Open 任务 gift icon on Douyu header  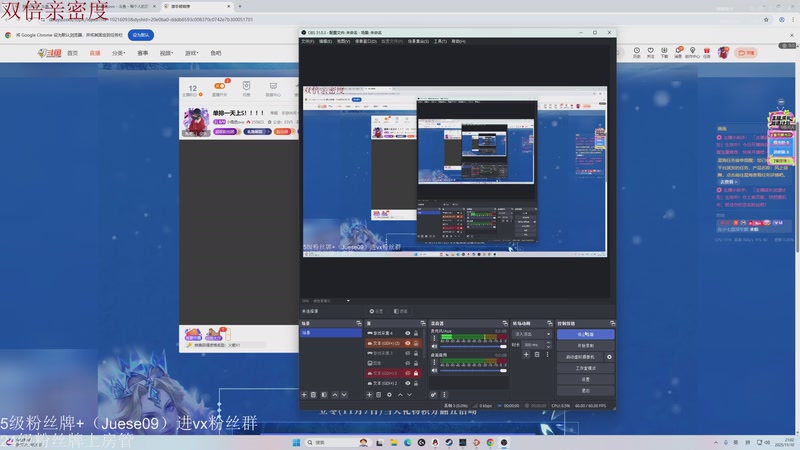(707, 53)
